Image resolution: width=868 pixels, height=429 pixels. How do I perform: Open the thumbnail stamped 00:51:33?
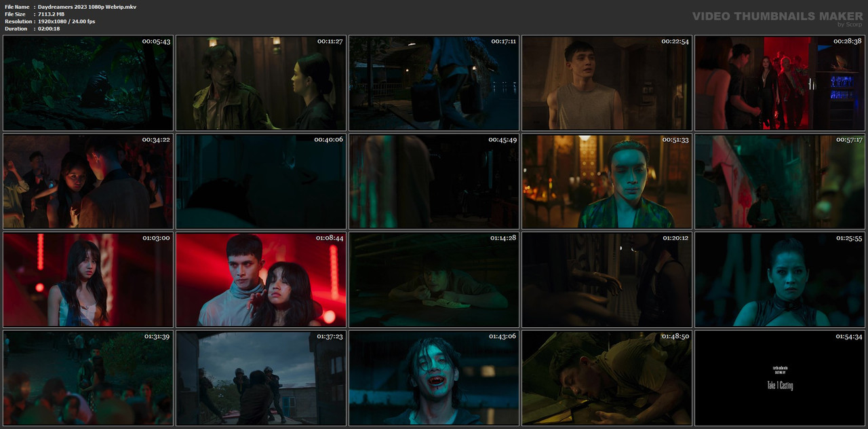(607, 181)
